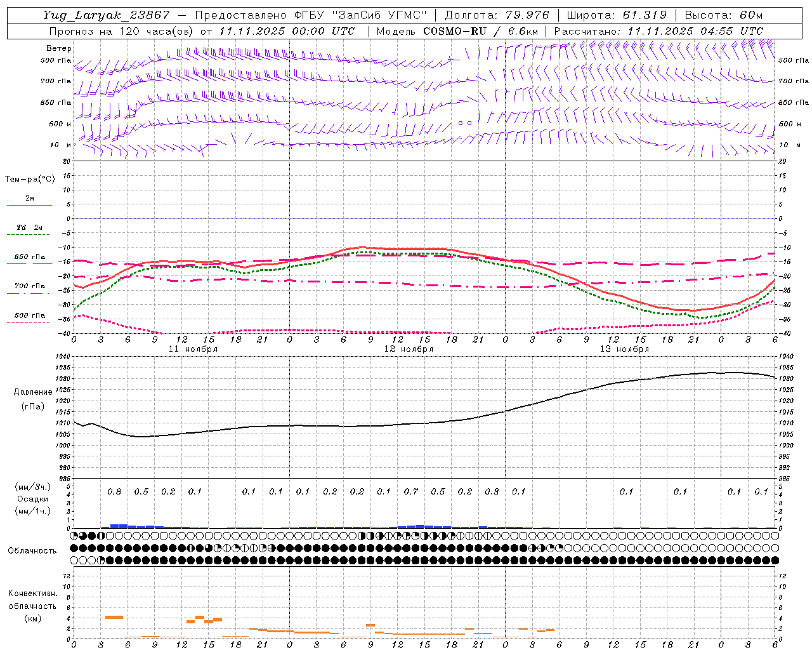Click the station title Yug_Laryak_23867
812x650 pixels.
[x=107, y=15]
